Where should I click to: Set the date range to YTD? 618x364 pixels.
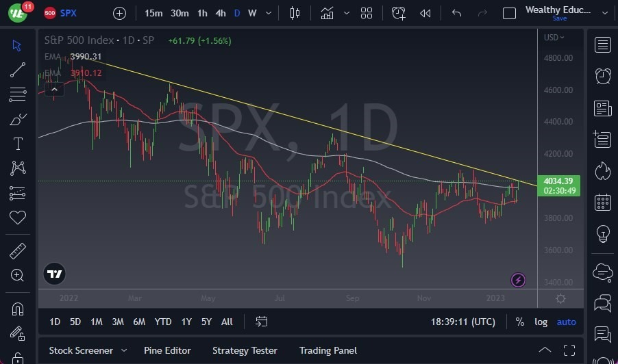(x=163, y=322)
